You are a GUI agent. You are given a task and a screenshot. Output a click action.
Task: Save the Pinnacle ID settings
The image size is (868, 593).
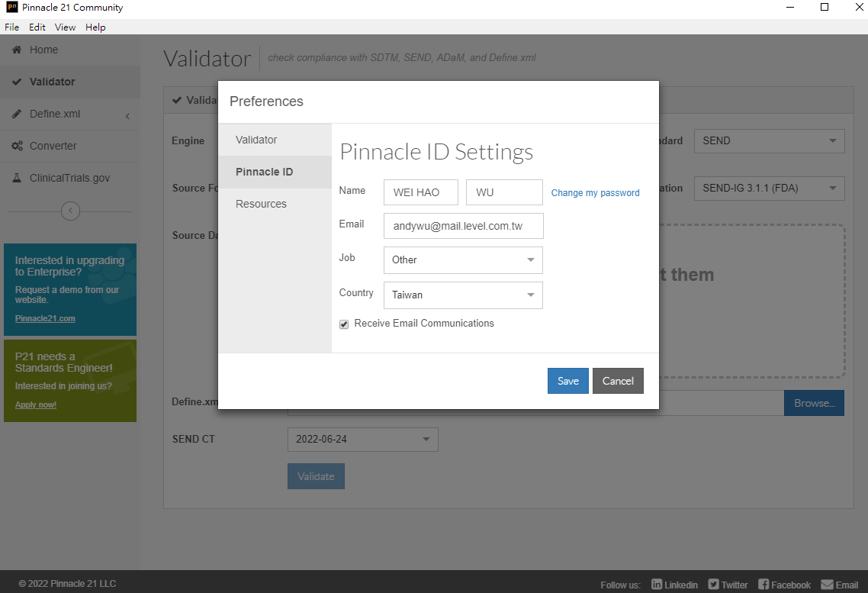point(567,381)
